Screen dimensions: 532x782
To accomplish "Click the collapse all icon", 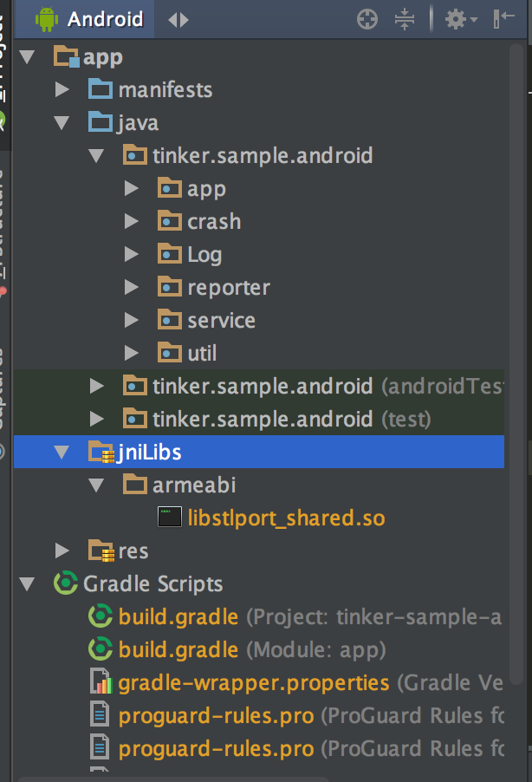I will (x=405, y=19).
